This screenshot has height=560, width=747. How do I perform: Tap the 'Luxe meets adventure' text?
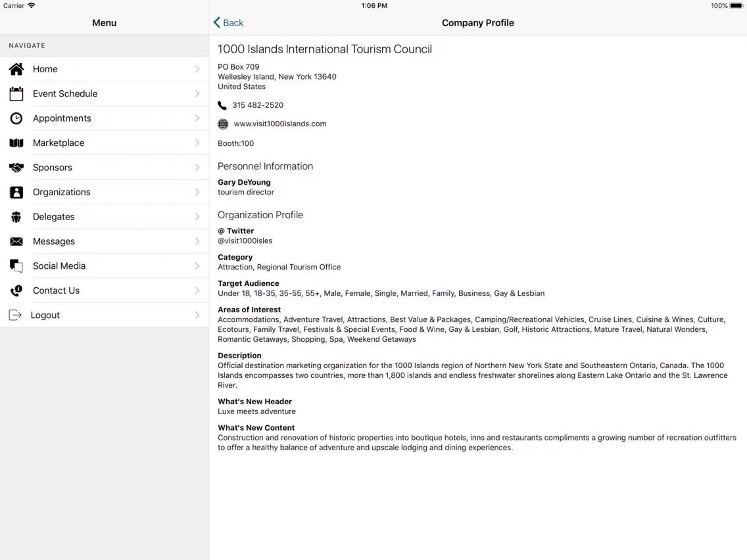coord(256,411)
